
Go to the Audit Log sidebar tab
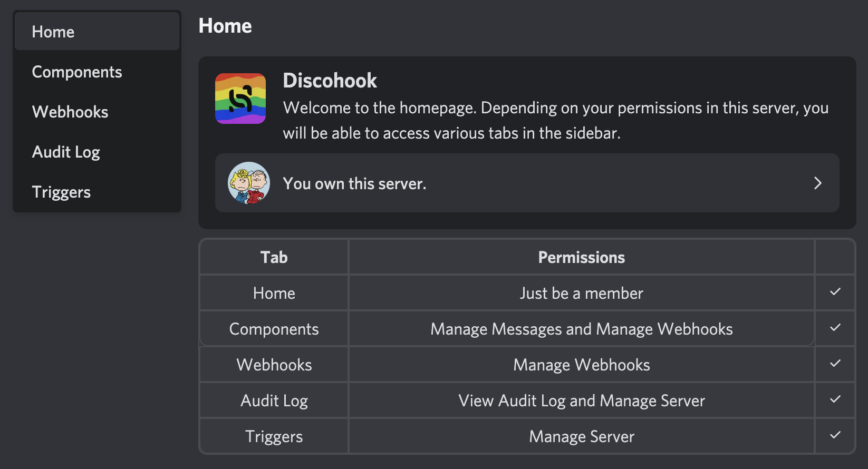[97, 152]
